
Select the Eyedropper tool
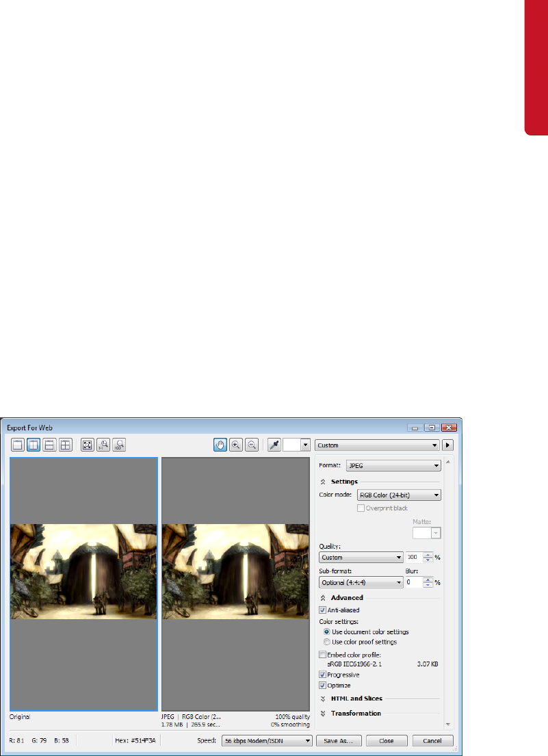click(274, 445)
